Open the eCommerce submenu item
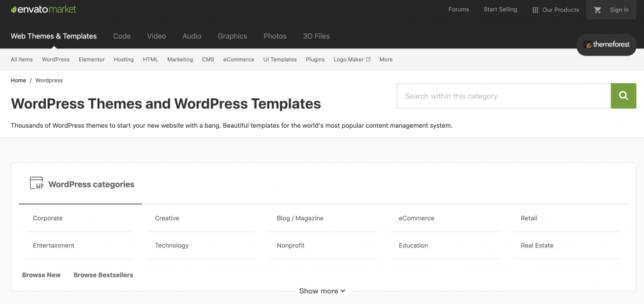The image size is (644, 304). click(x=238, y=59)
